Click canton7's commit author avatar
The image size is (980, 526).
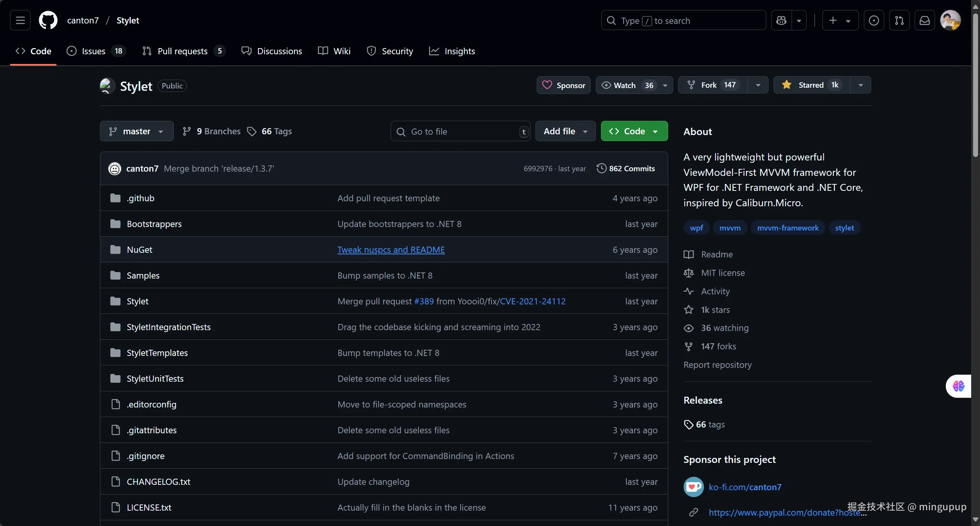point(115,169)
